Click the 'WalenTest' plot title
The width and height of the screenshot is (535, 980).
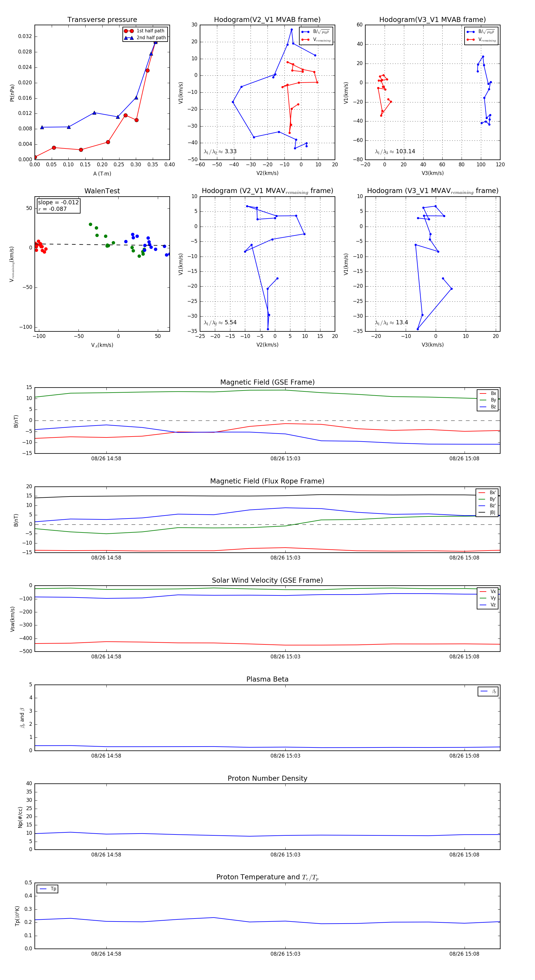102,191
